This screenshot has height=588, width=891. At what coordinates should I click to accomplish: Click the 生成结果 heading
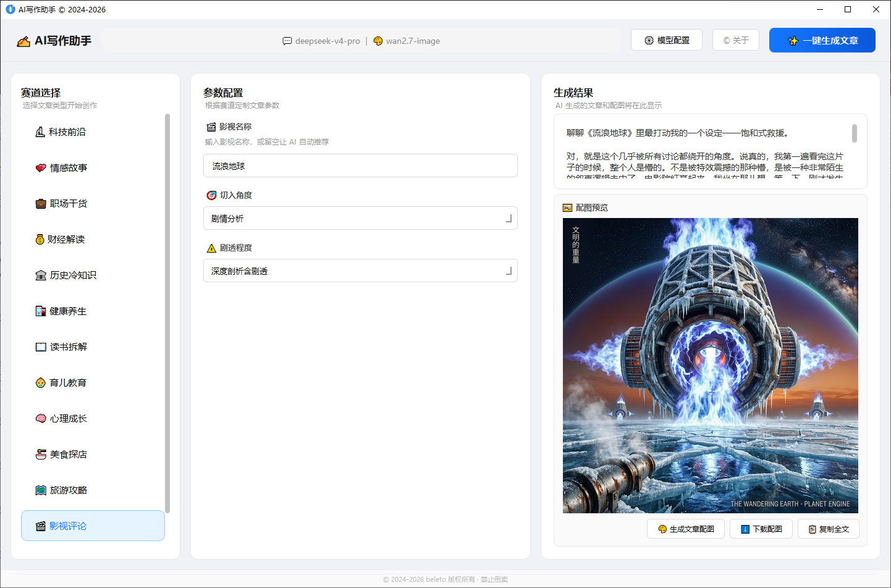(573, 93)
